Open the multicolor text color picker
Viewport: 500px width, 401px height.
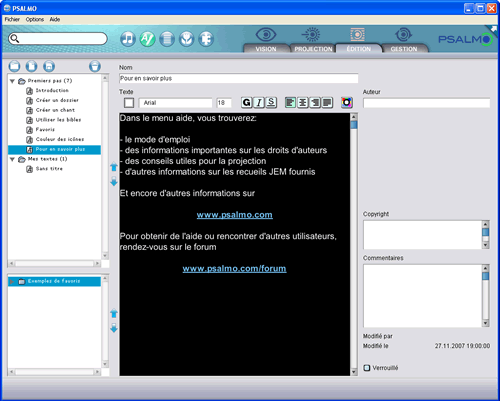pyautogui.click(x=347, y=102)
